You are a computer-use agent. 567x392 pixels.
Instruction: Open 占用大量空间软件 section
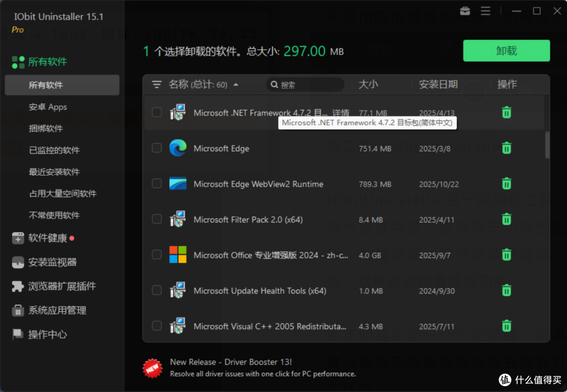(x=62, y=194)
